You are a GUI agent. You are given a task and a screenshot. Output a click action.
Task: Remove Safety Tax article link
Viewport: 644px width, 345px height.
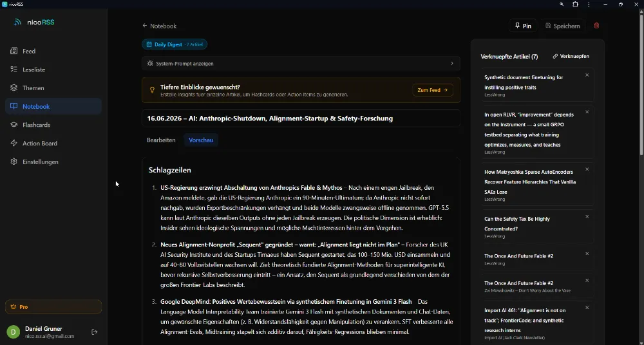click(587, 216)
